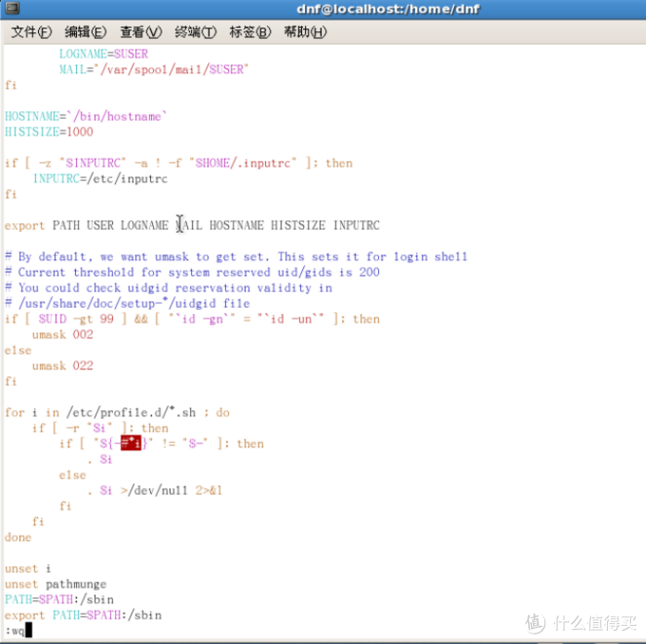Open the 终端(T) menu

point(196,32)
